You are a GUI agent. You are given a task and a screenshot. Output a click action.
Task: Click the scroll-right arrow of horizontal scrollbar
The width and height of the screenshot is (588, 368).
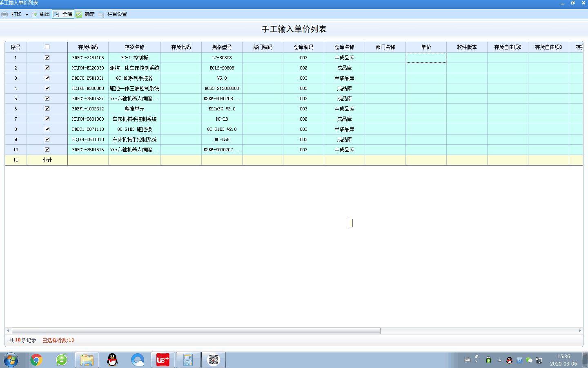(x=580, y=330)
